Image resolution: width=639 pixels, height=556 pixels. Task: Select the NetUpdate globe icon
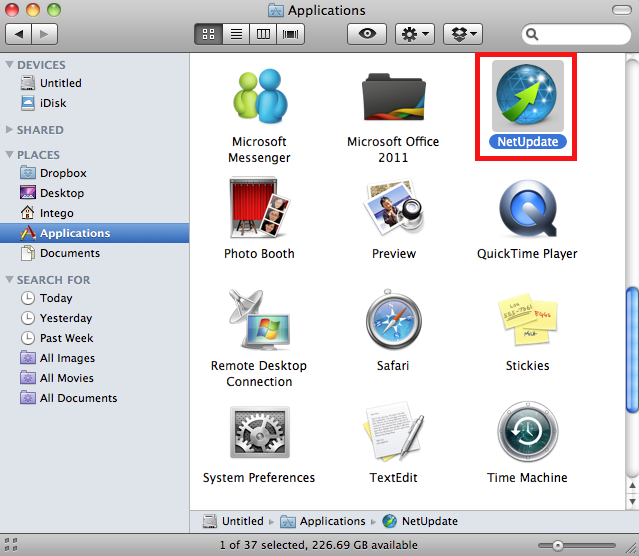pyautogui.click(x=527, y=95)
